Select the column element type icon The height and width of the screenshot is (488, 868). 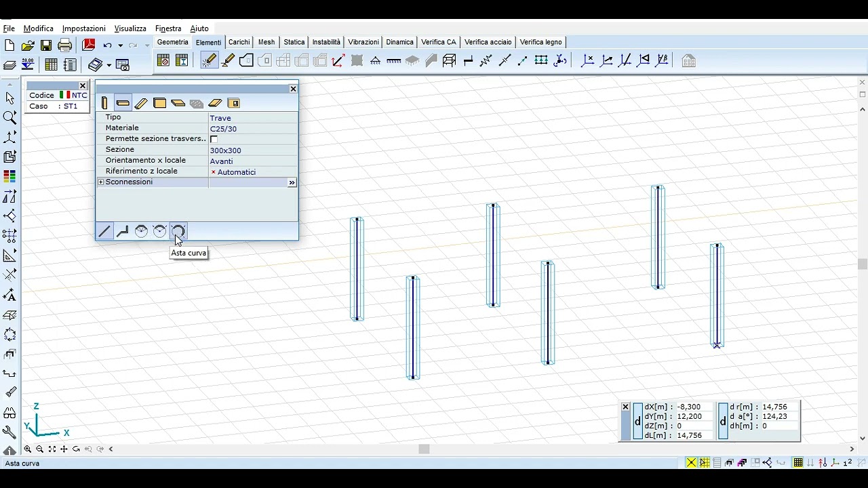(104, 103)
